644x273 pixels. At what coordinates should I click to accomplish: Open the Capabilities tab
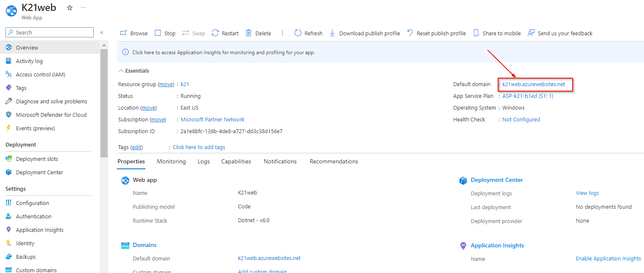coord(236,161)
